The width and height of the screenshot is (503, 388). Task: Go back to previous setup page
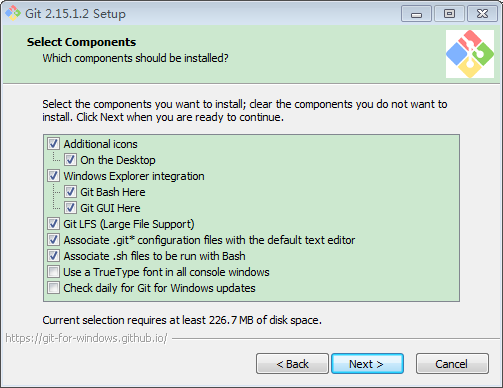[292, 364]
